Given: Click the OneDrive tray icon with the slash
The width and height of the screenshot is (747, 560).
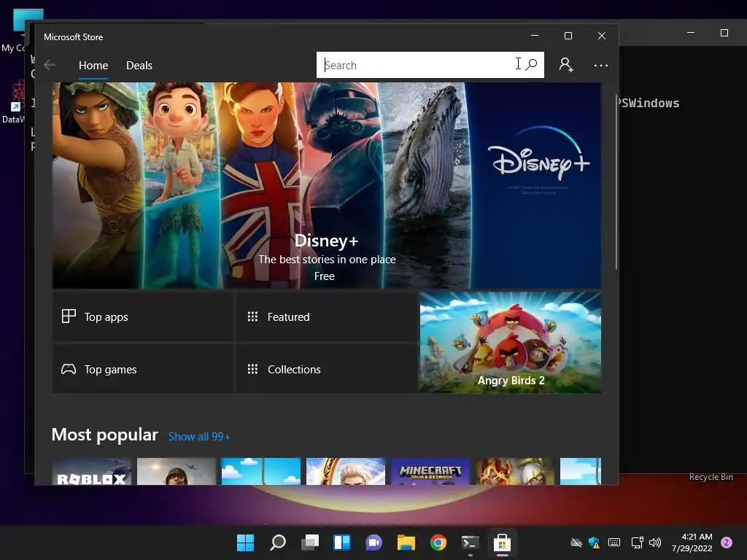Looking at the screenshot, I should (576, 542).
